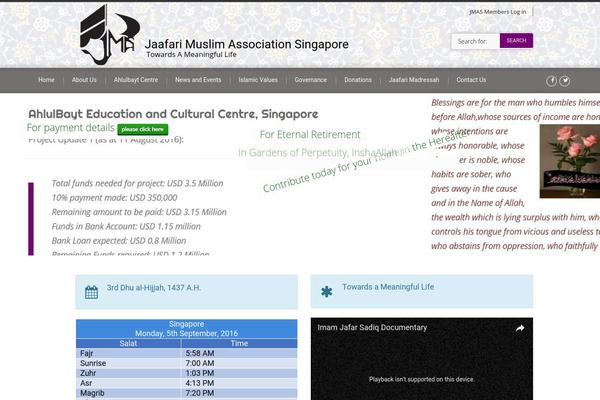Click the Jaafari Muslim Association Singapore title
600x400 pixels.
[246, 44]
